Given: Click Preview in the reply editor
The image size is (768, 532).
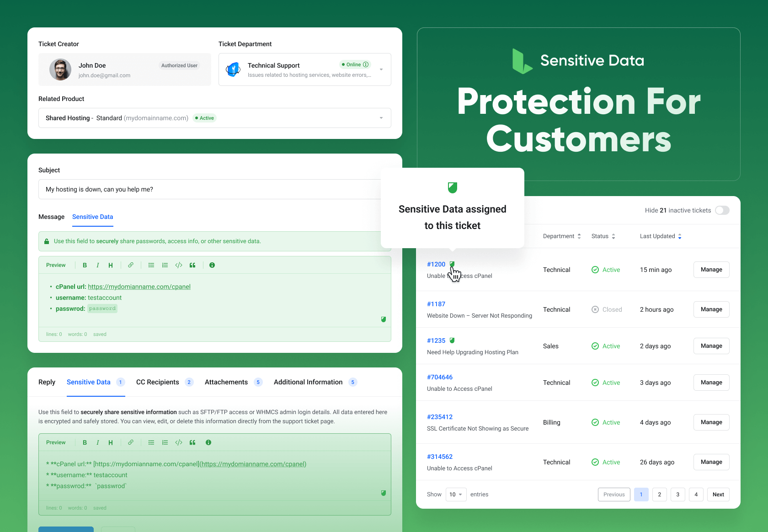Looking at the screenshot, I should pyautogui.click(x=56, y=442).
